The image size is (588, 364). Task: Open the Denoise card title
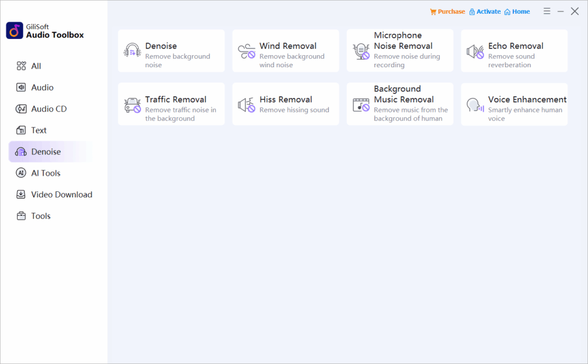coord(161,46)
